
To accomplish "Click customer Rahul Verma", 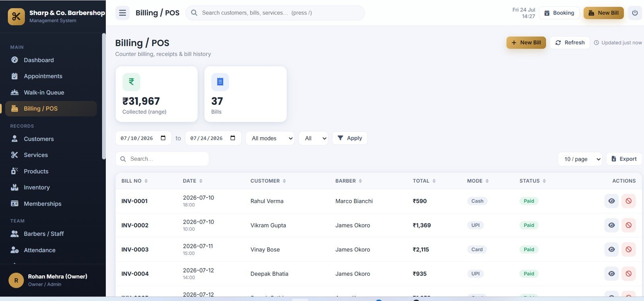I will (x=267, y=201).
